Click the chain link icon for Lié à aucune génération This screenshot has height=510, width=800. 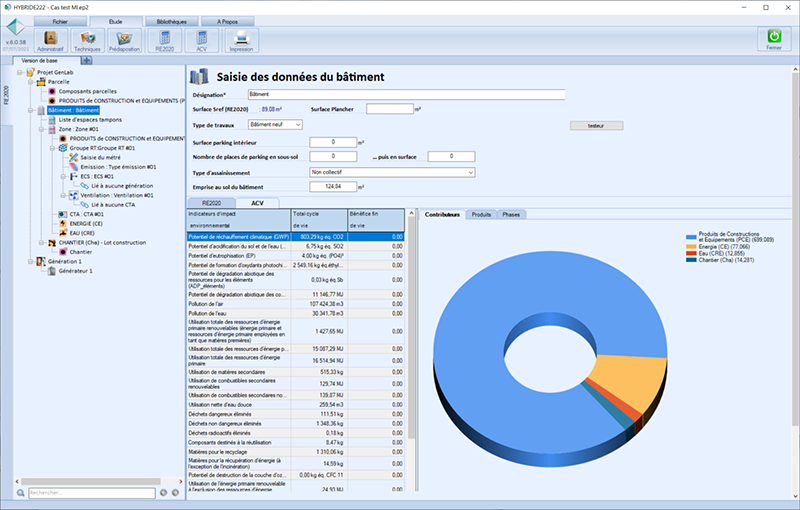tap(85, 186)
